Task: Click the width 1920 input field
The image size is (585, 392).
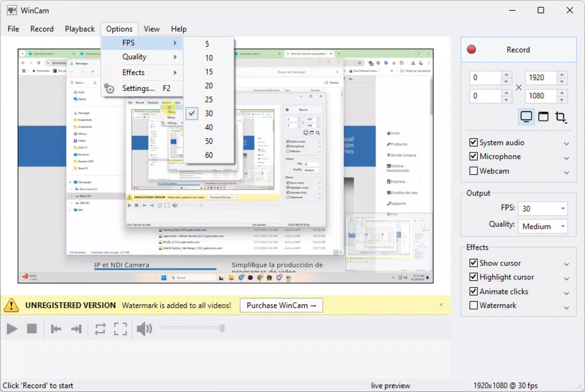Action: 541,77
